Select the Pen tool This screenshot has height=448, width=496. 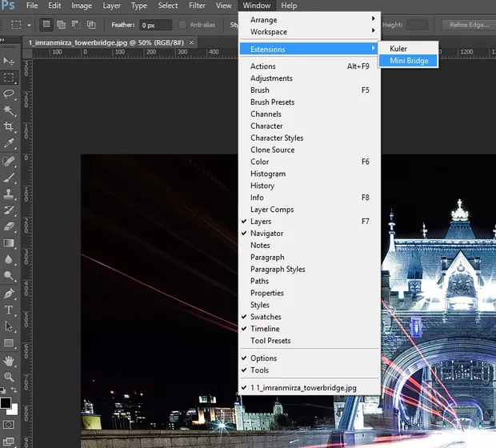(x=10, y=293)
